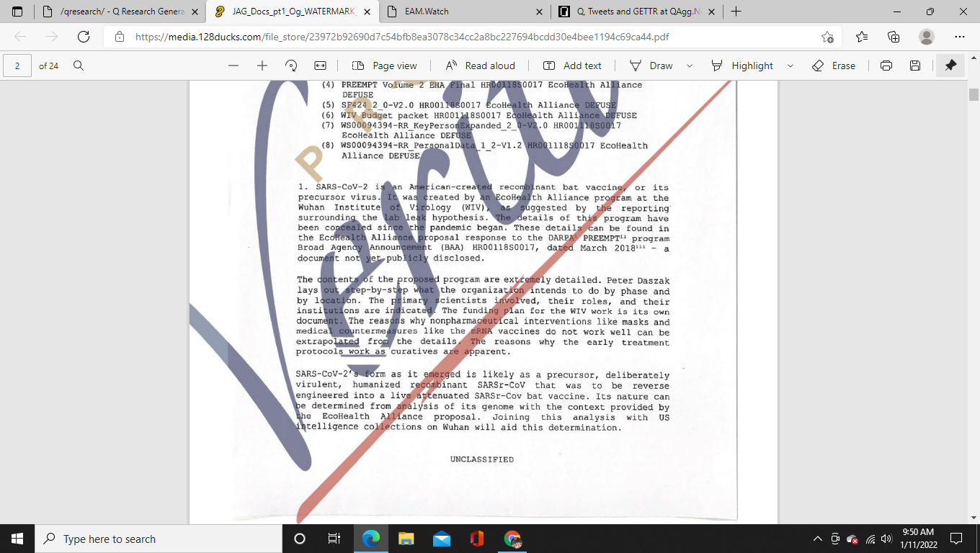The image size is (980, 553).
Task: Open Collections panel
Action: (894, 37)
